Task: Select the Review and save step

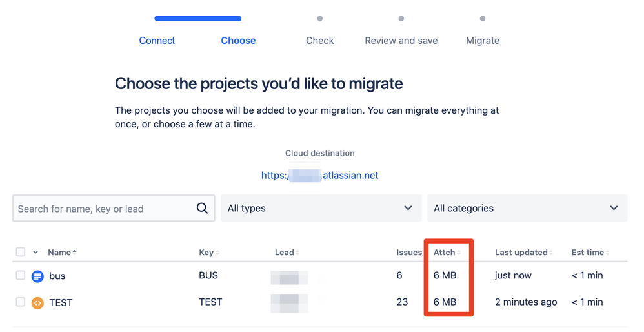Action: coord(401,41)
